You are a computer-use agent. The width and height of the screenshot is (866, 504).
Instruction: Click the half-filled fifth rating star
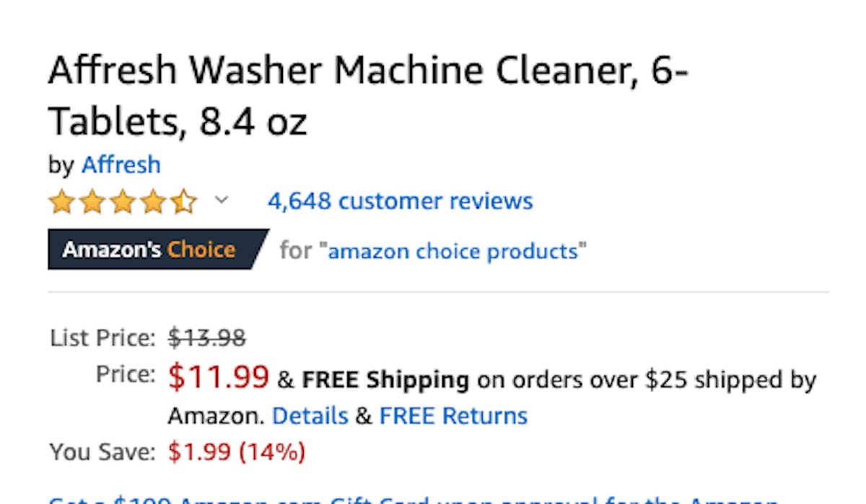183,202
